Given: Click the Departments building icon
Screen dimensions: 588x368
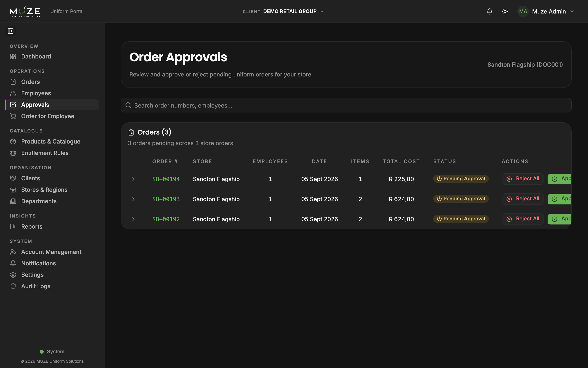Looking at the screenshot, I should 13,201.
